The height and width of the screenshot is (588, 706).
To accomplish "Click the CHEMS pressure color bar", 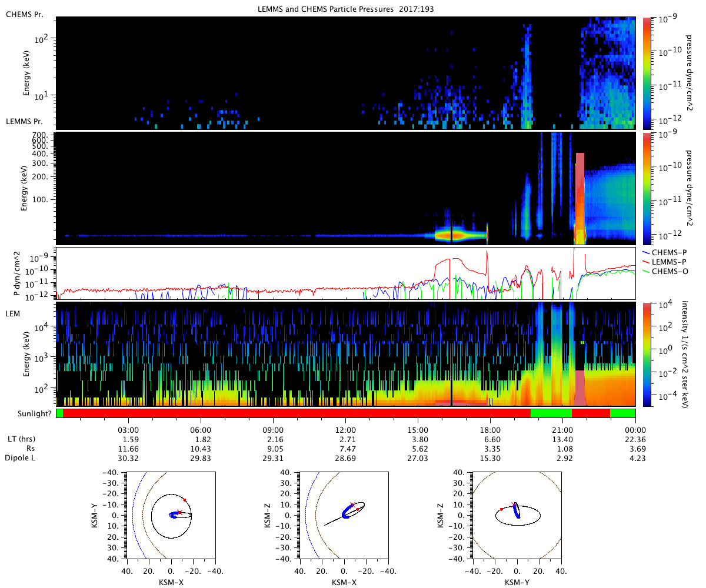I will [646, 73].
